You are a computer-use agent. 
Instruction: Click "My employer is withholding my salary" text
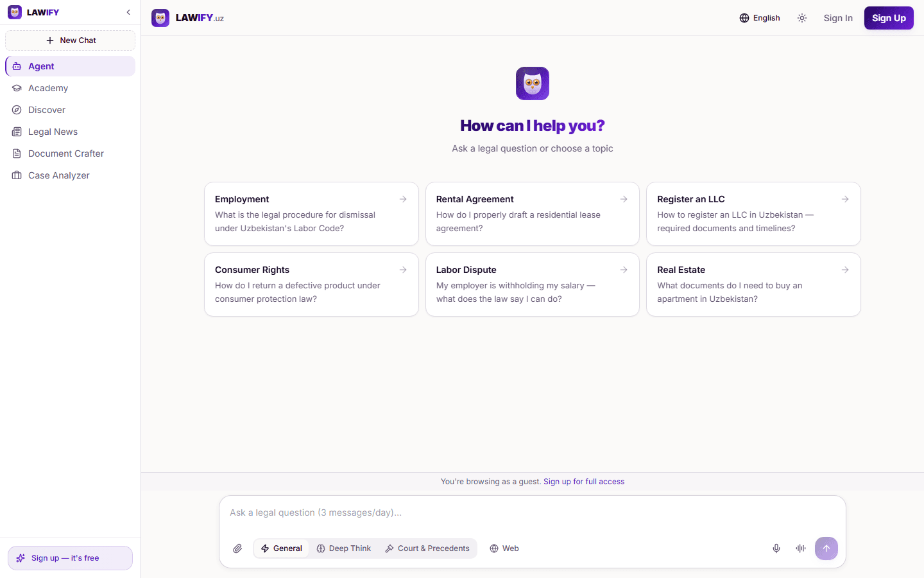[510, 286]
